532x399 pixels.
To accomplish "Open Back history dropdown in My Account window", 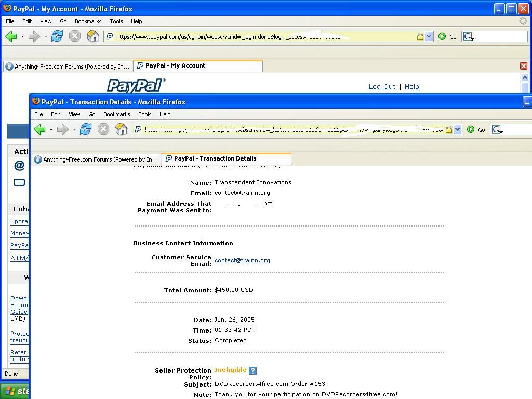I will 22,36.
